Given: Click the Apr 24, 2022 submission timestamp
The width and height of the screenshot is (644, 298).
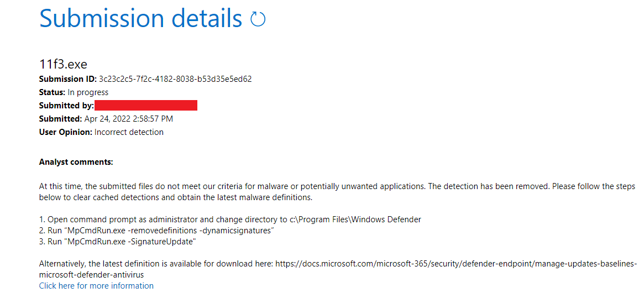Looking at the screenshot, I should pyautogui.click(x=128, y=119).
